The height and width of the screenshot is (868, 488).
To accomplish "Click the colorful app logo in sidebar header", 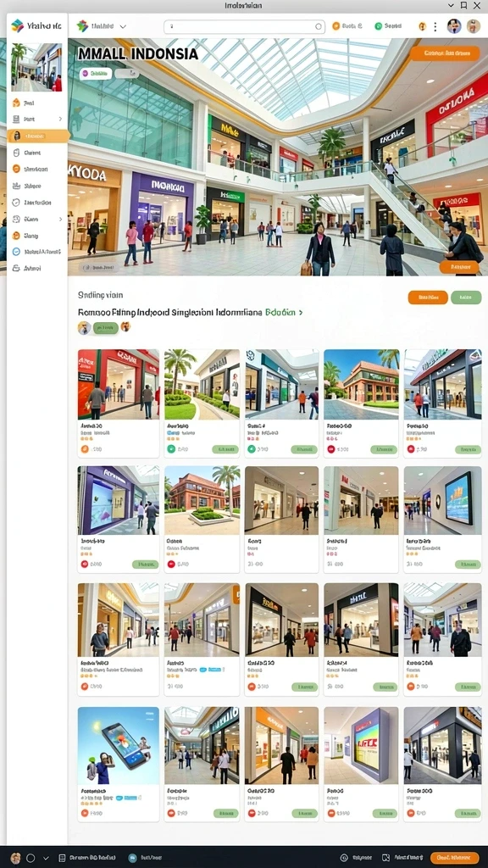I will (x=17, y=25).
